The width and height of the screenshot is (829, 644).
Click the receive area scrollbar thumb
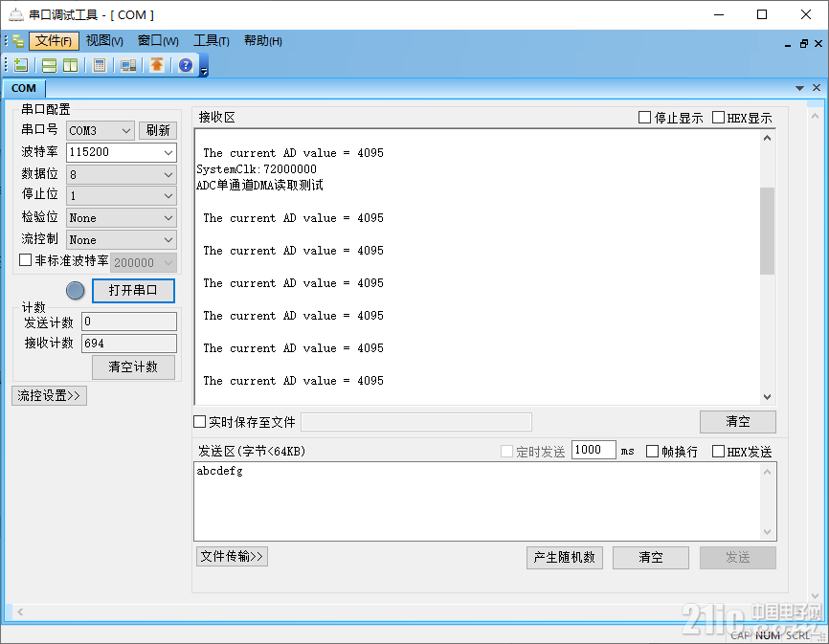[767, 231]
